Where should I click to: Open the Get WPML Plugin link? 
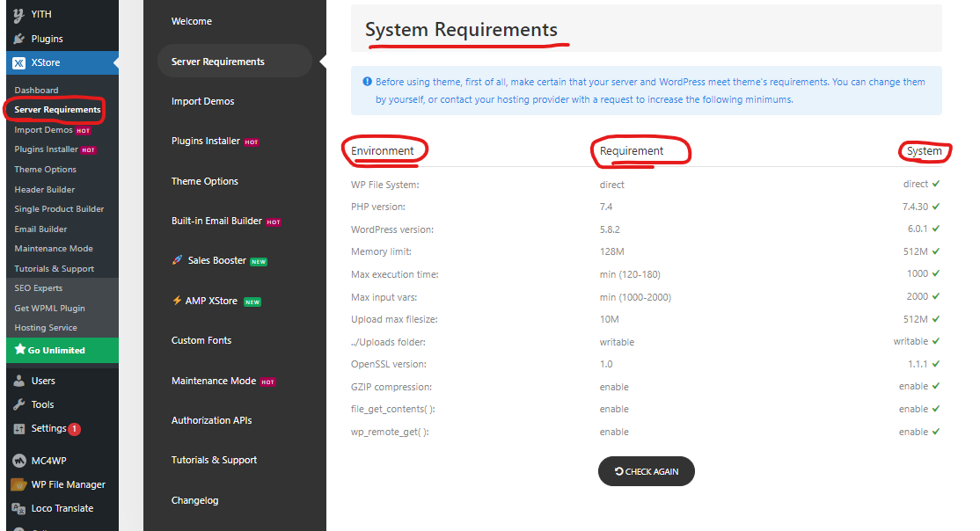pos(50,308)
